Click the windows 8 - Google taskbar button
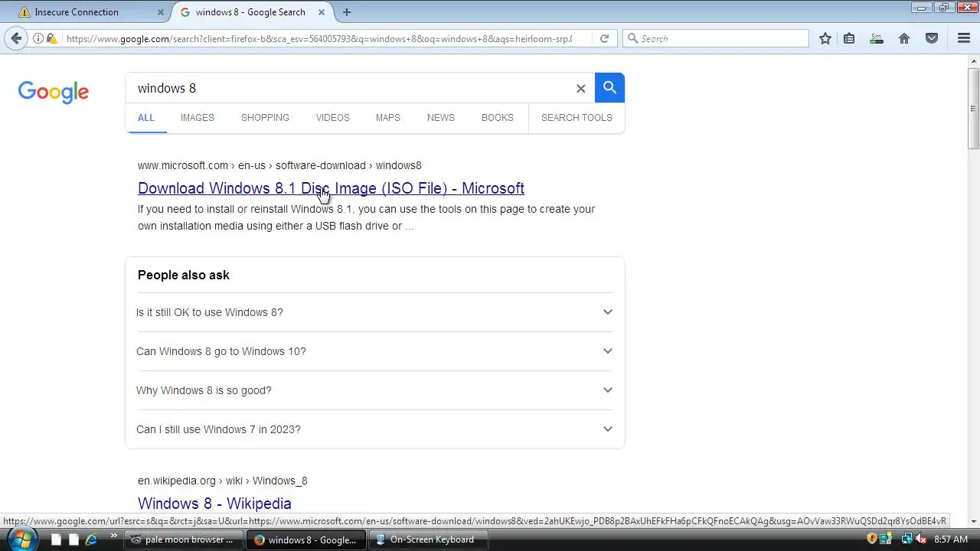This screenshot has width=980, height=551. click(x=305, y=540)
